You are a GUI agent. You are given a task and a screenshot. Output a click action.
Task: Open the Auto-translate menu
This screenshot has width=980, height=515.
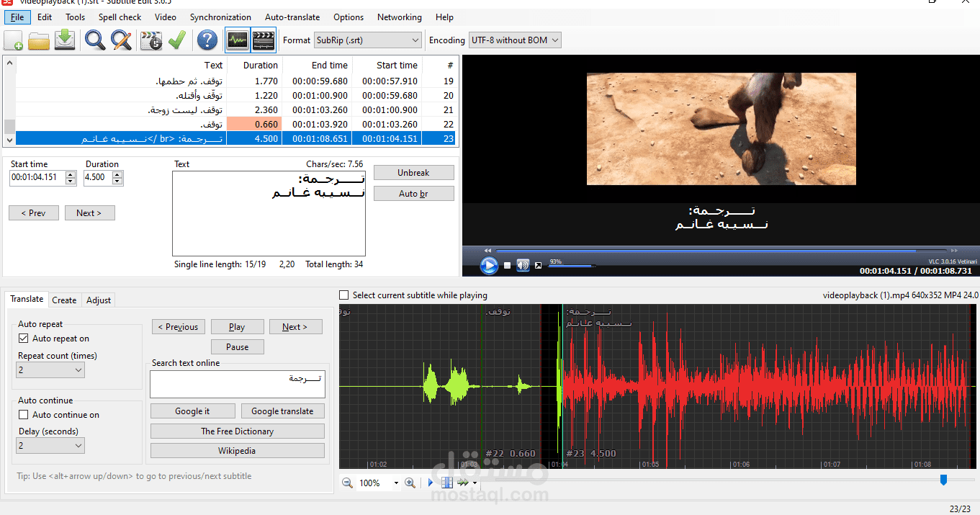pyautogui.click(x=293, y=17)
